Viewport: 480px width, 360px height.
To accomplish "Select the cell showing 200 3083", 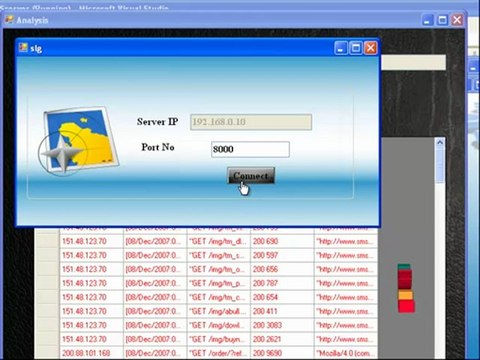I will coord(282,325).
